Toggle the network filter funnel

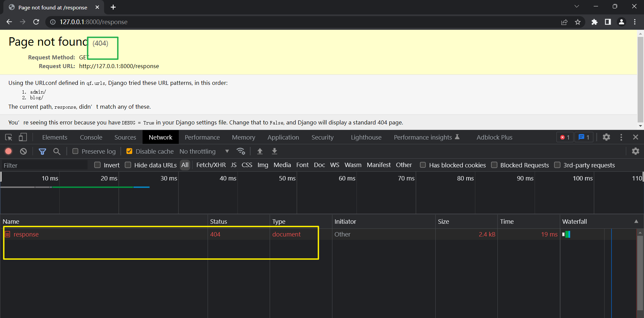42,151
